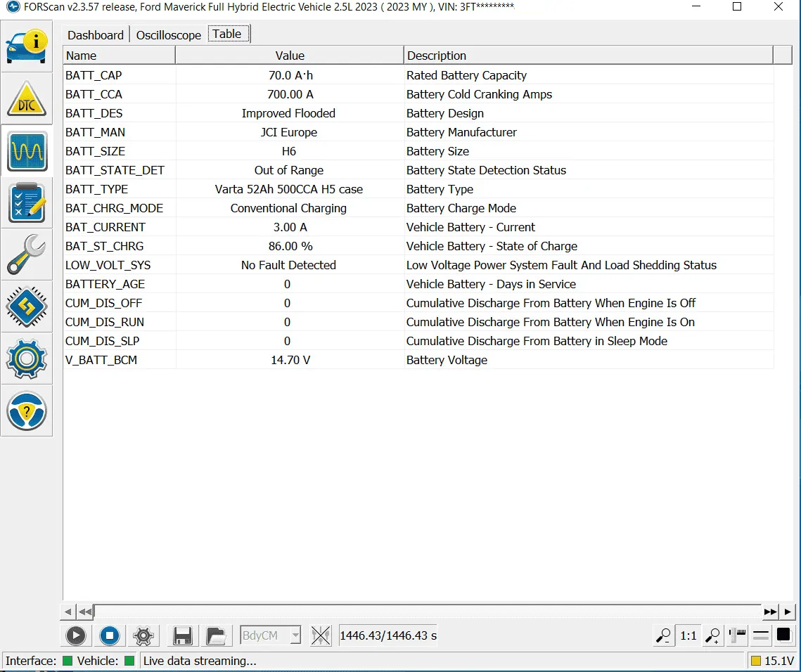Open the vehicle information section
The height and width of the screenshot is (672, 801).
(x=27, y=47)
